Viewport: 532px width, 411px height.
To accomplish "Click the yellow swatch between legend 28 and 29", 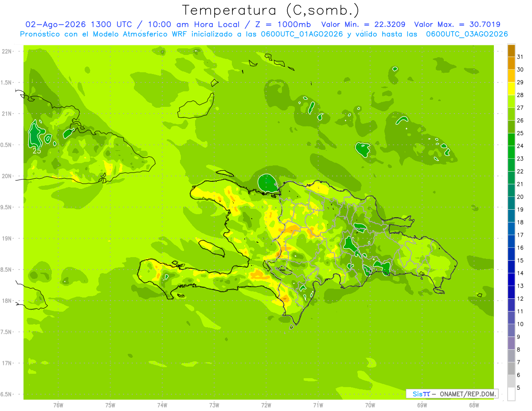I will [511, 89].
